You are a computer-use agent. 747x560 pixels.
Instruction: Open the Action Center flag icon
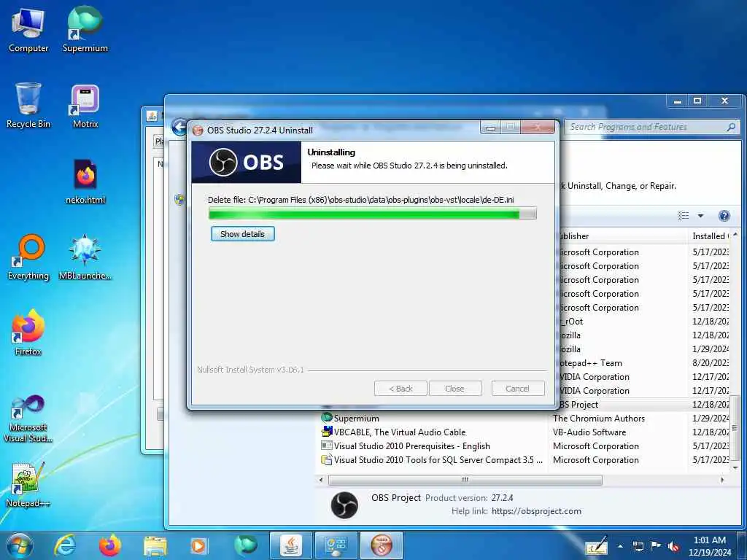656,546
